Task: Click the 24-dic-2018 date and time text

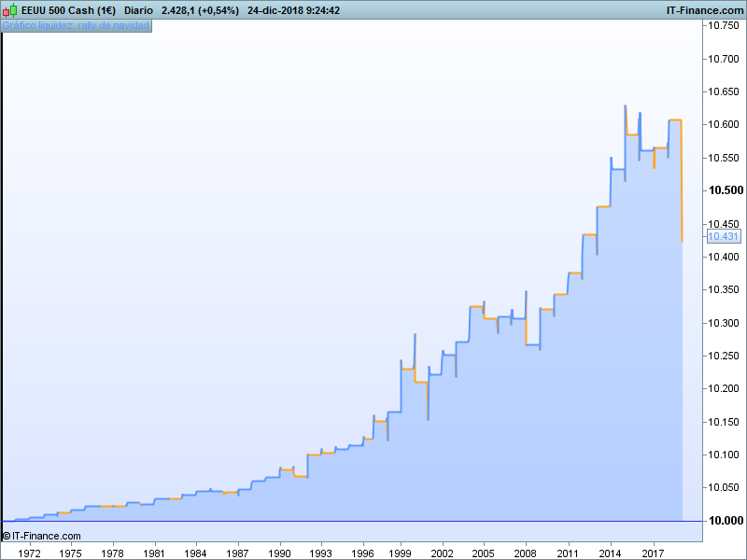Action: (296, 10)
